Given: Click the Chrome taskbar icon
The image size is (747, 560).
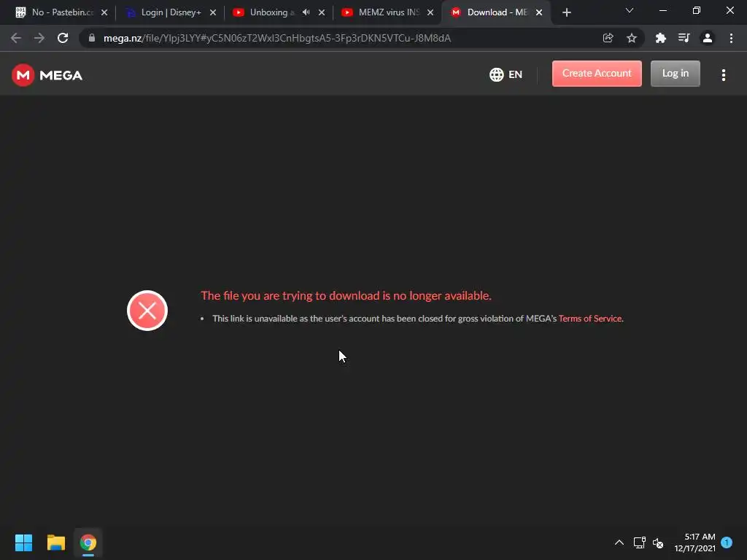Looking at the screenshot, I should click(88, 542).
